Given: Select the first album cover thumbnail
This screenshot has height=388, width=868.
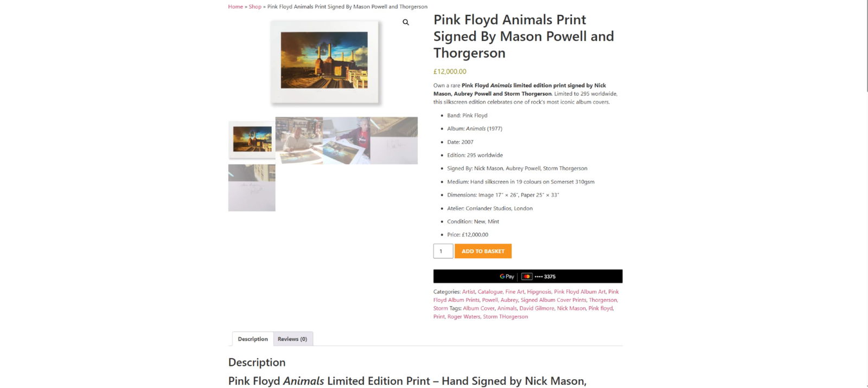Looking at the screenshot, I should click(x=251, y=140).
